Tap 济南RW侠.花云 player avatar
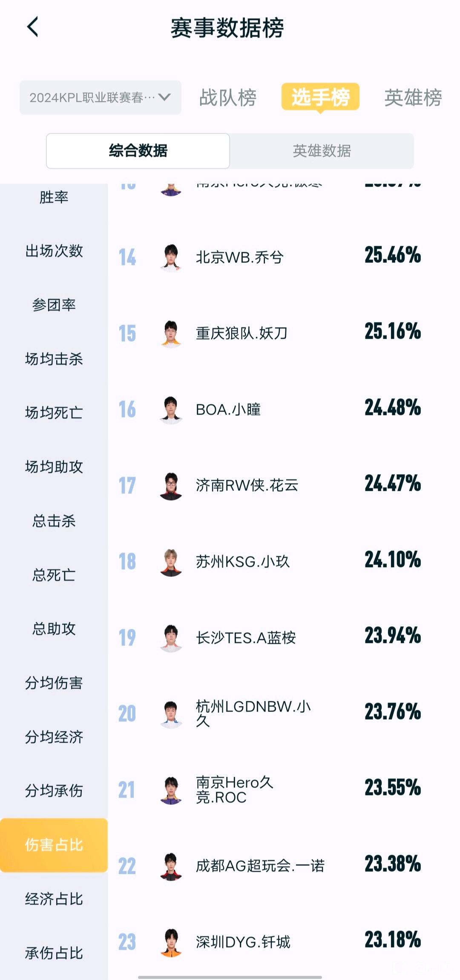Screen dimensions: 460x980 (x=171, y=485)
